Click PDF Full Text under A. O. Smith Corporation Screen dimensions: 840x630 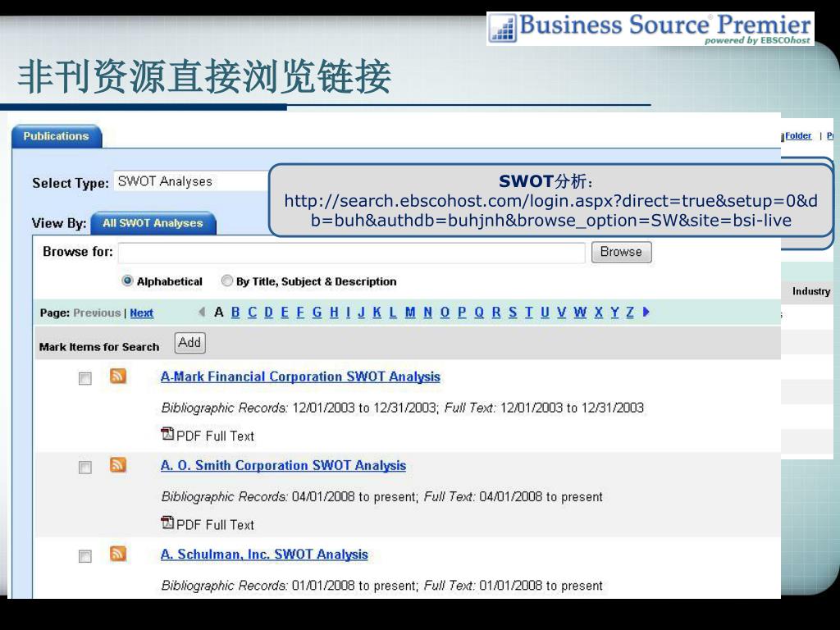click(x=216, y=525)
